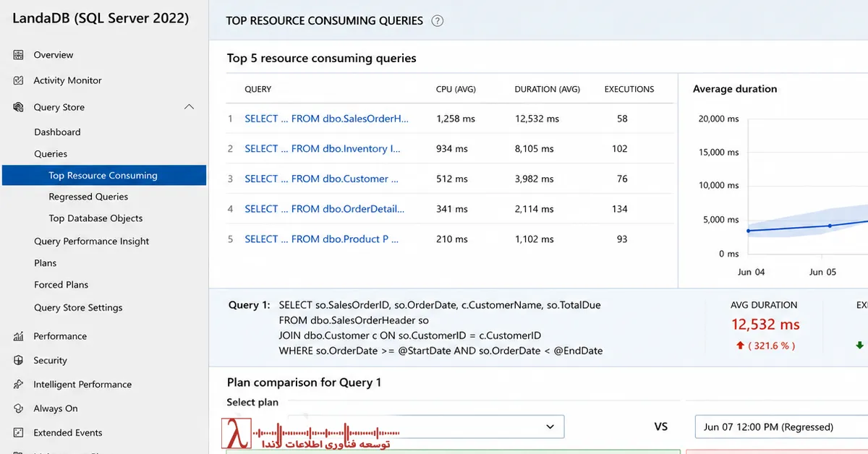The height and width of the screenshot is (454, 868).
Task: Open the Overview page icon
Action: point(18,55)
